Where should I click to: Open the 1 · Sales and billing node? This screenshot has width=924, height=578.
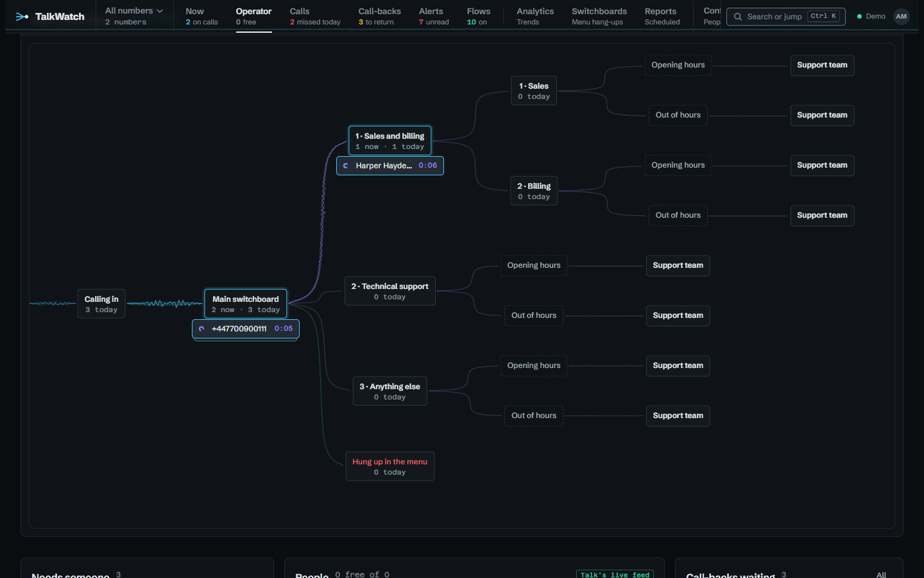click(389, 141)
